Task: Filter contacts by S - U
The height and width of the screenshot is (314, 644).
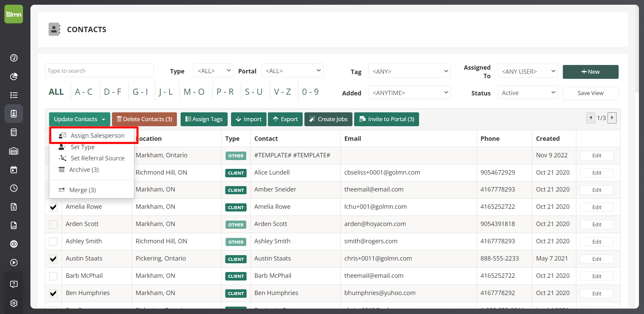Action: click(x=254, y=92)
